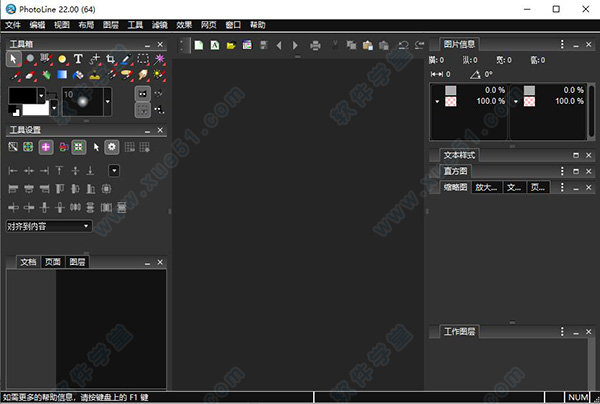Click the brush preview with size 10
The height and width of the screenshot is (404, 600).
[x=83, y=101]
